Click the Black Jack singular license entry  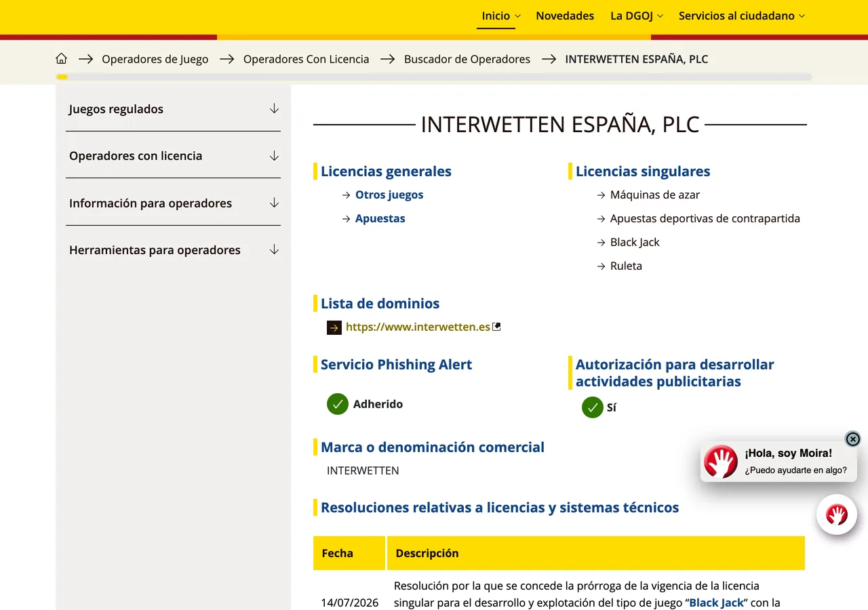pyautogui.click(x=635, y=242)
